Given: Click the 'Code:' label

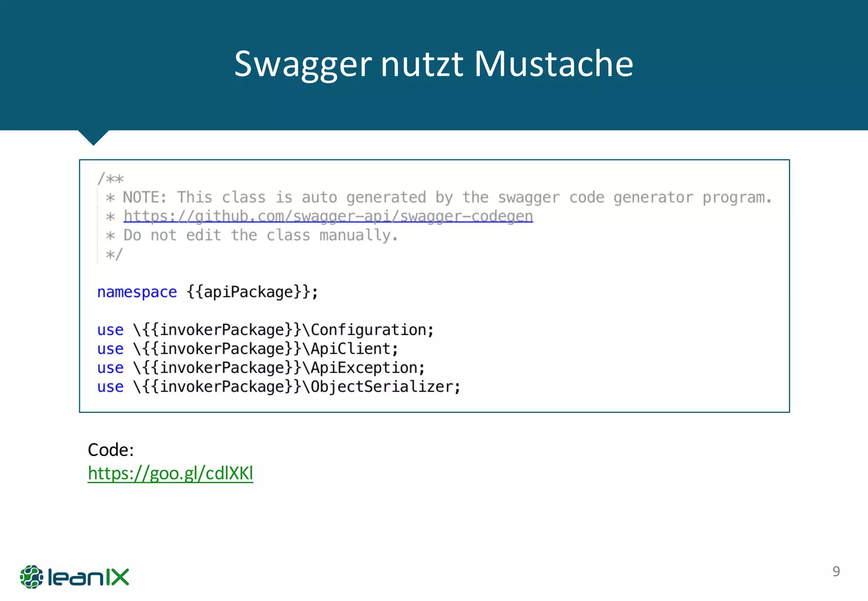Looking at the screenshot, I should [111, 450].
